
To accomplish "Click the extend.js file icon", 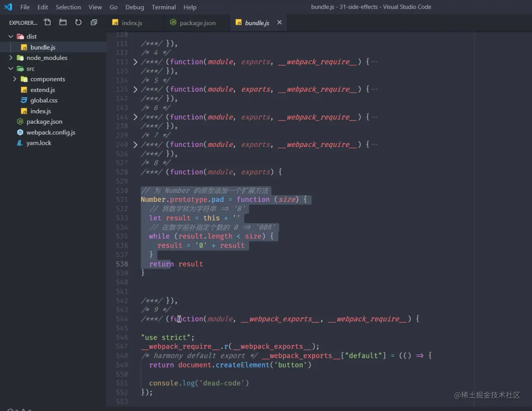I will point(24,90).
